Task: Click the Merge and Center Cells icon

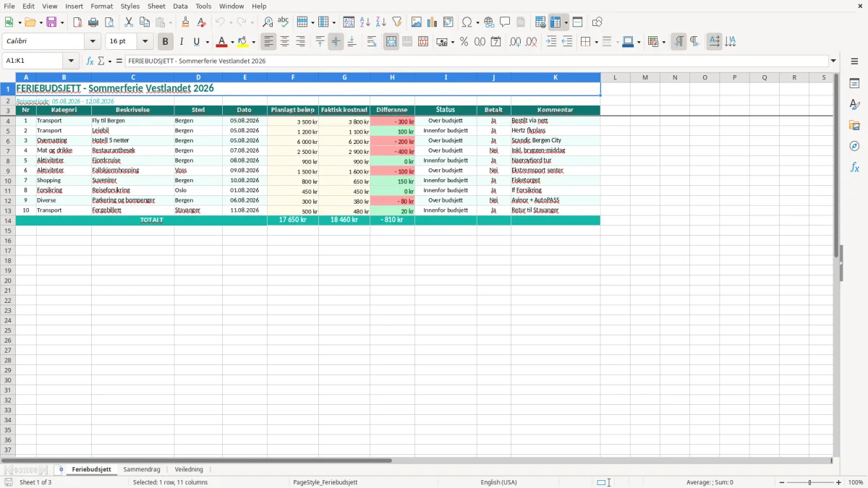Action: click(391, 42)
